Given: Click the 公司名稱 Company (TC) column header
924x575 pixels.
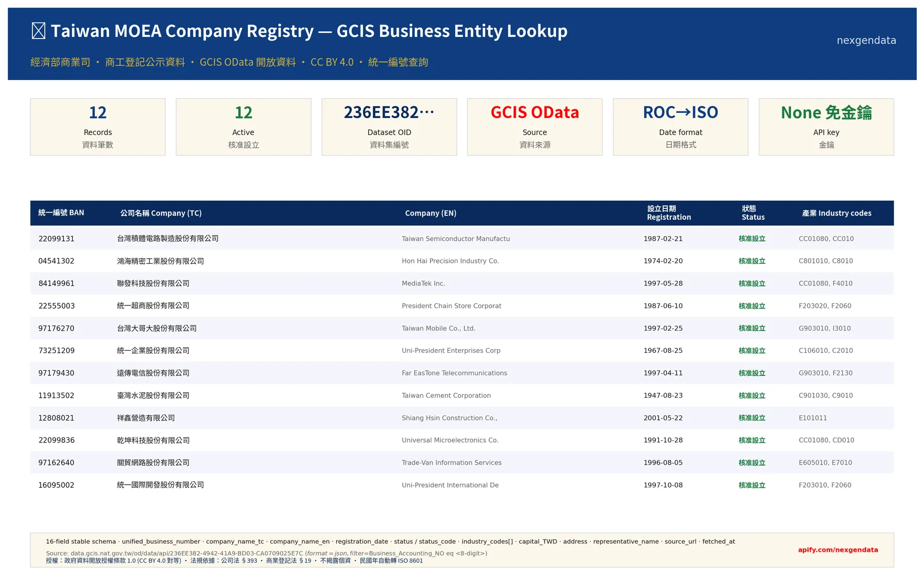Looking at the screenshot, I should pos(161,213).
